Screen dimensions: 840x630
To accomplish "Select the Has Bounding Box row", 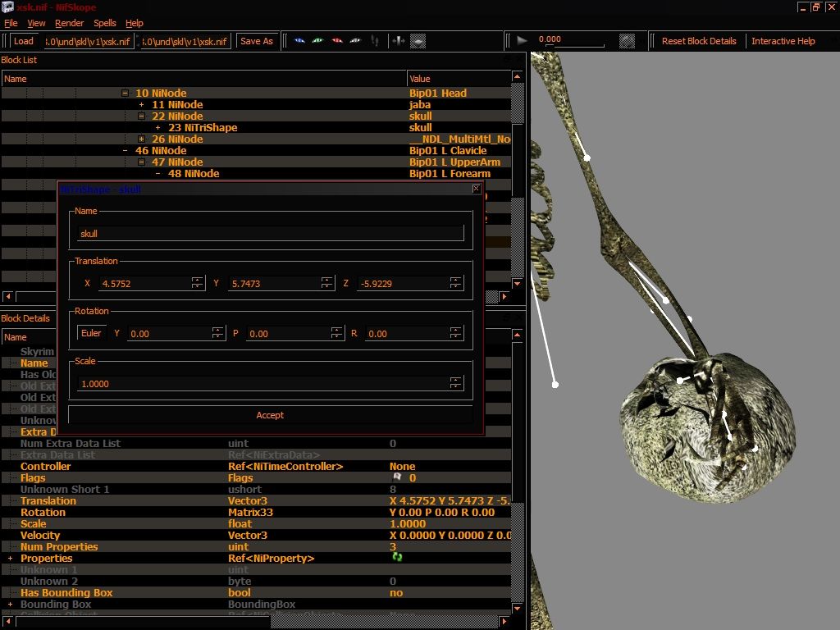I will [257, 592].
